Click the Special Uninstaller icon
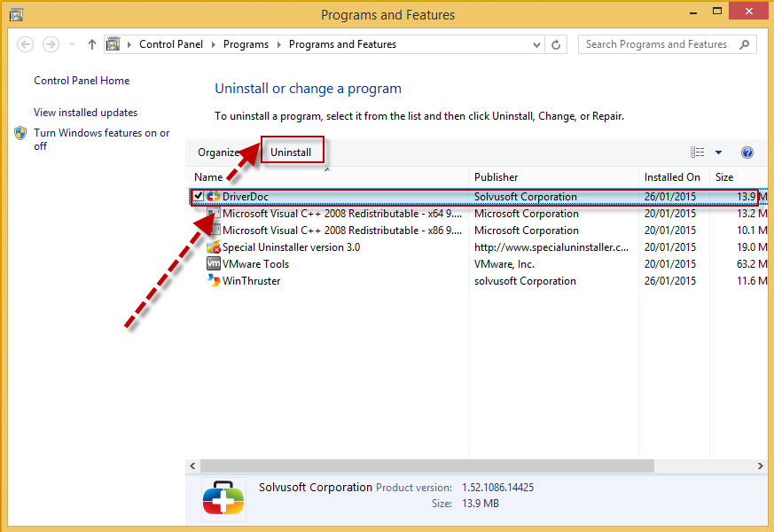 pyautogui.click(x=214, y=246)
